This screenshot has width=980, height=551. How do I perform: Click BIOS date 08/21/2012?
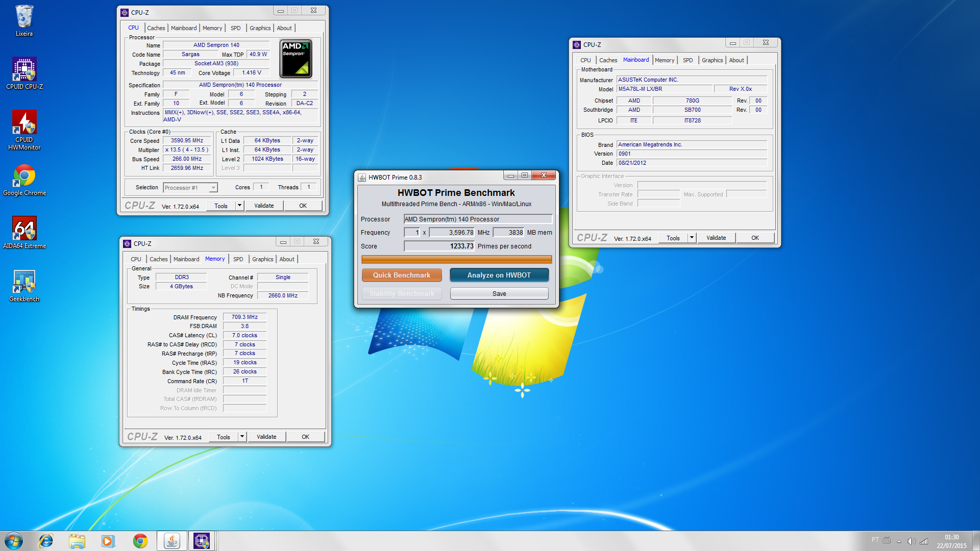pyautogui.click(x=692, y=163)
